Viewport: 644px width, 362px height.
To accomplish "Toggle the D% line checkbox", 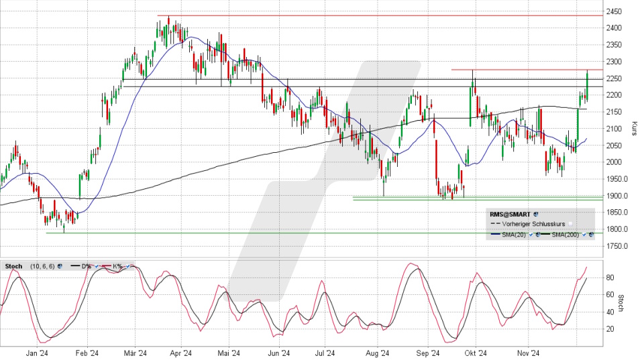I will [96, 266].
